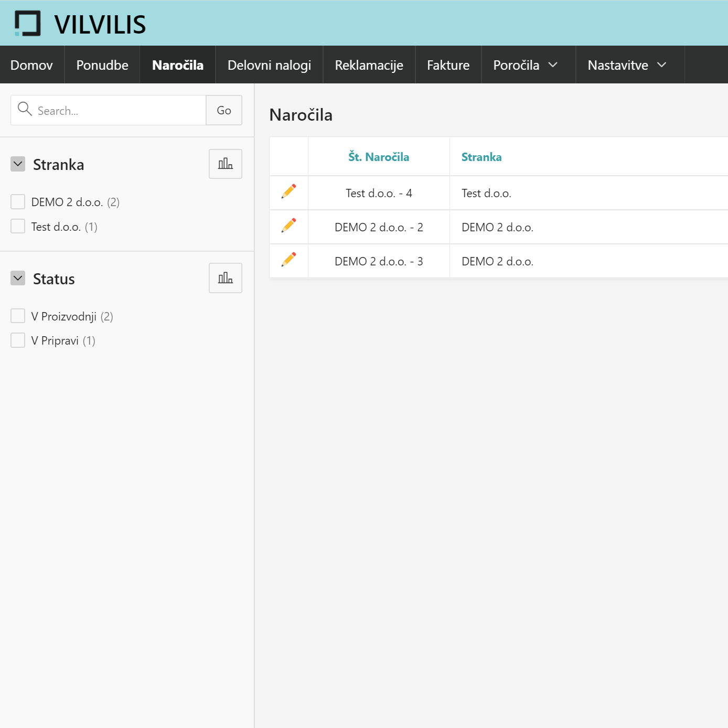Click the magnifying glass search icon
The height and width of the screenshot is (728, 728).
(x=25, y=109)
